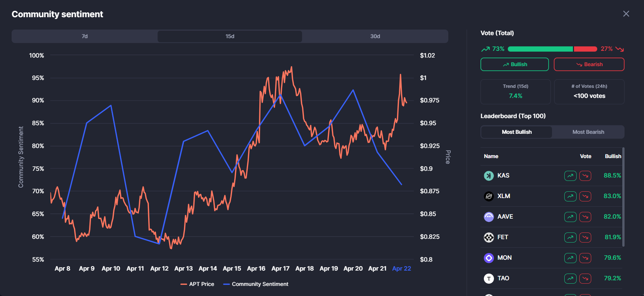Vote bearish on FET

pos(585,237)
